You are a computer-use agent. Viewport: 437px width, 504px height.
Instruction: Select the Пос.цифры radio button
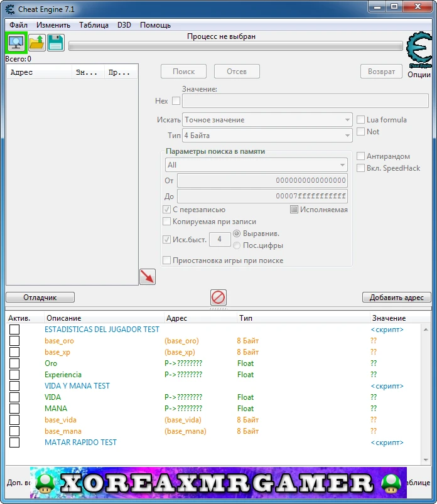(x=237, y=245)
